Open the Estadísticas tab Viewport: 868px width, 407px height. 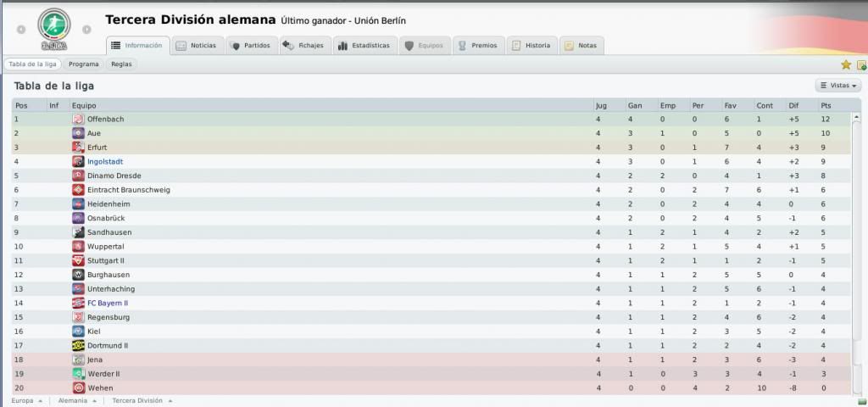(364, 46)
